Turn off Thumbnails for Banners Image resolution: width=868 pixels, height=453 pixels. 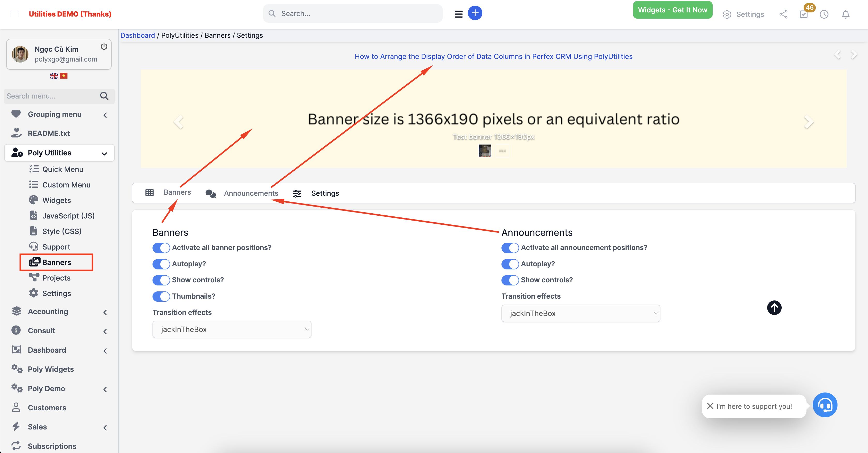(x=161, y=296)
